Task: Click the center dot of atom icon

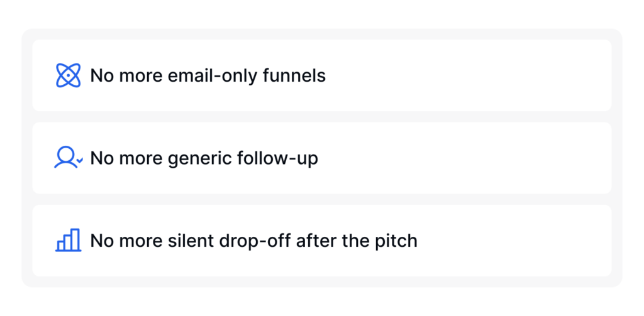Action: [68, 75]
